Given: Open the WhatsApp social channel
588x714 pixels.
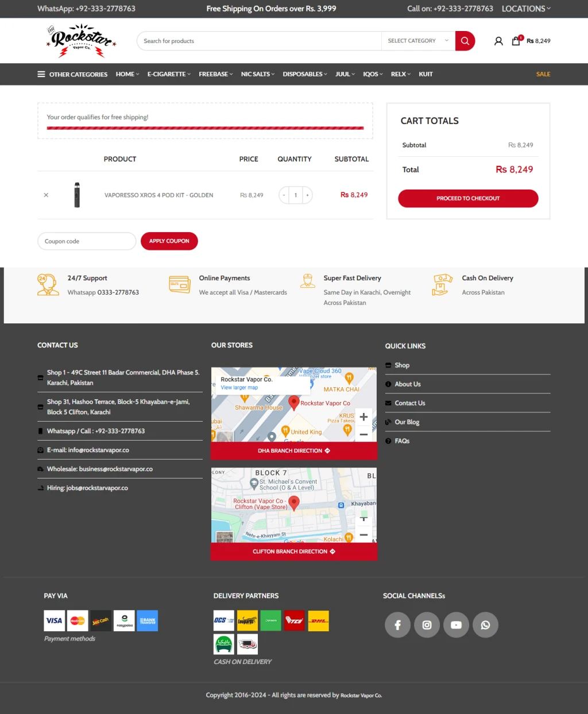Looking at the screenshot, I should click(485, 625).
